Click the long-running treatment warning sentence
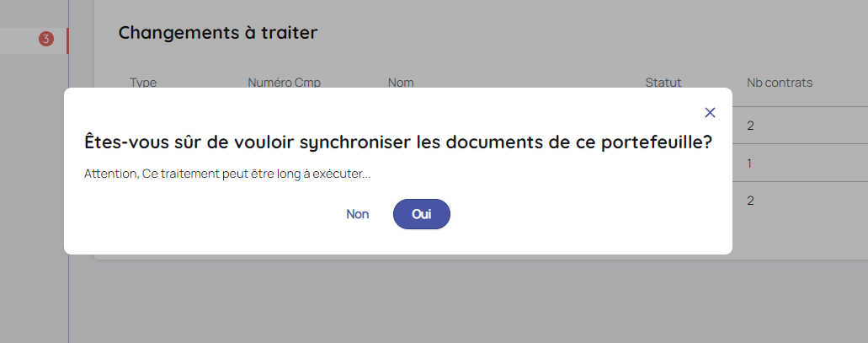 pyautogui.click(x=227, y=174)
